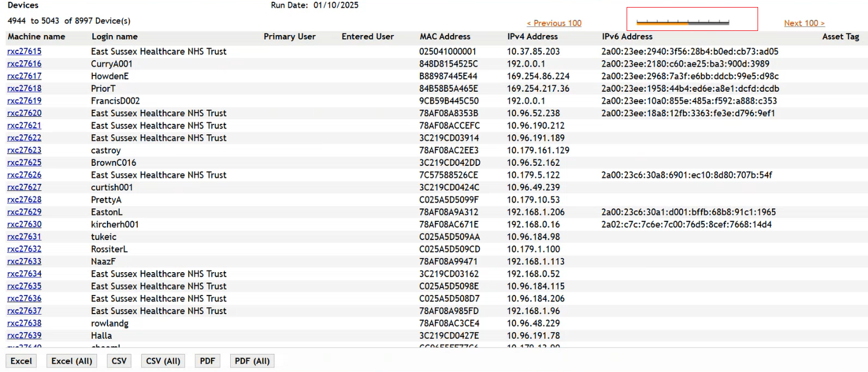
Task: Follow the rxc27639 machine link
Action: pyautogui.click(x=25, y=335)
